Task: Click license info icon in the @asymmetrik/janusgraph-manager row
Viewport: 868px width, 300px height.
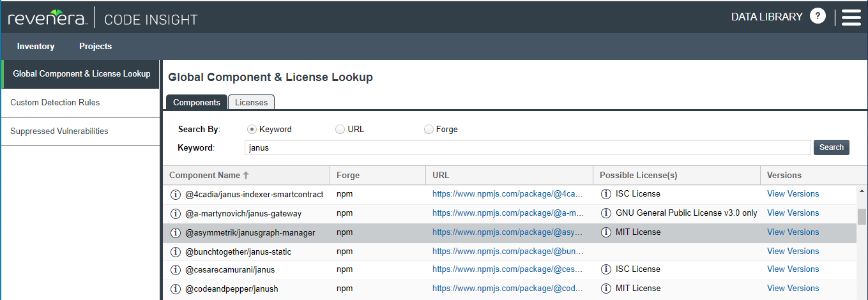Action: pyautogui.click(x=606, y=232)
